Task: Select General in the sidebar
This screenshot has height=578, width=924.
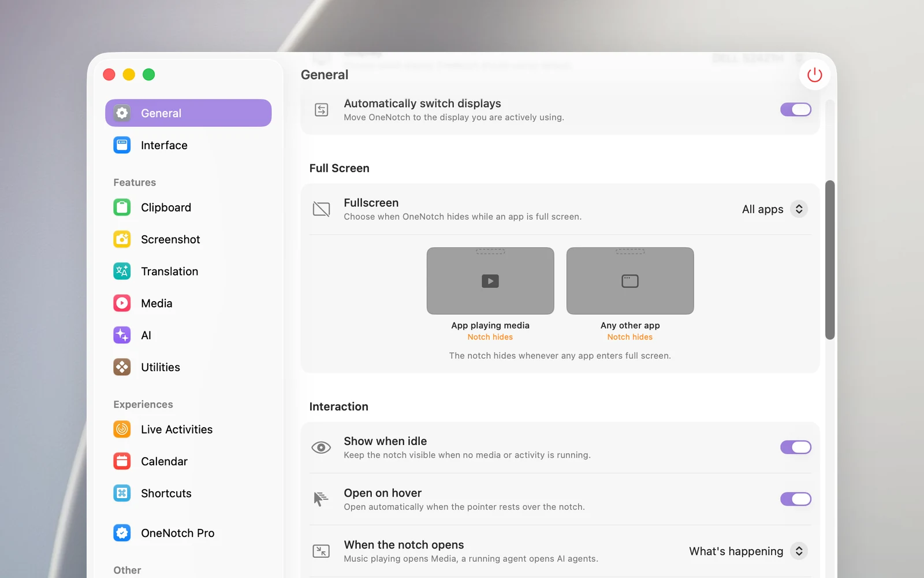Action: (188, 113)
